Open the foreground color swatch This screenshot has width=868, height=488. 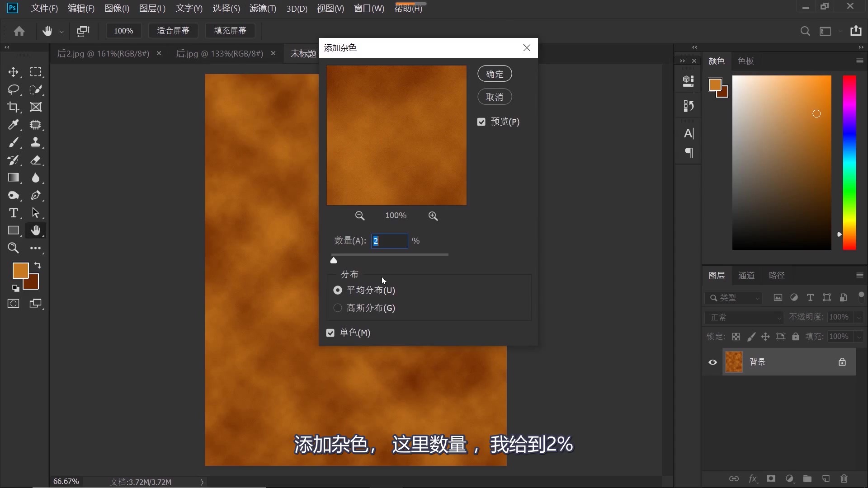pos(20,270)
